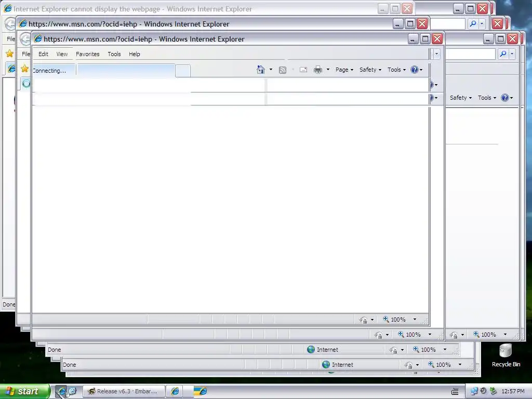The height and width of the screenshot is (399, 532).
Task: Open the Help menu in menu bar
Action: tap(135, 54)
